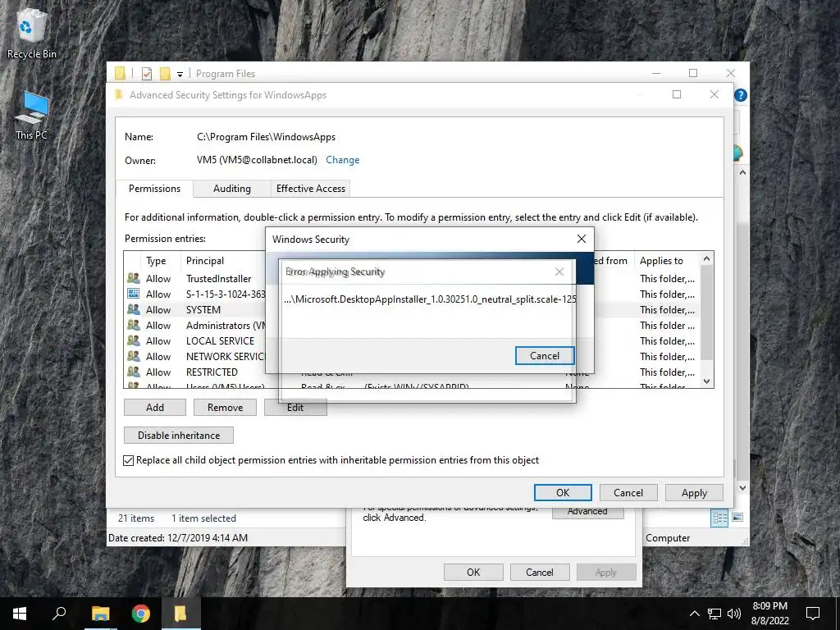Viewport: 840px width, 630px height.
Task: Switch to large icons view in status bar
Action: (737, 518)
